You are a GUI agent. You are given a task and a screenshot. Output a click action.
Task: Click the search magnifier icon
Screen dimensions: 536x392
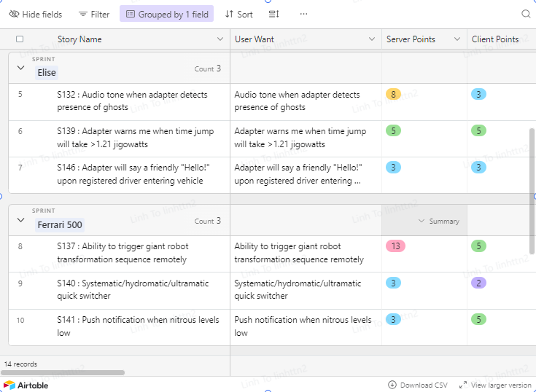coord(526,14)
